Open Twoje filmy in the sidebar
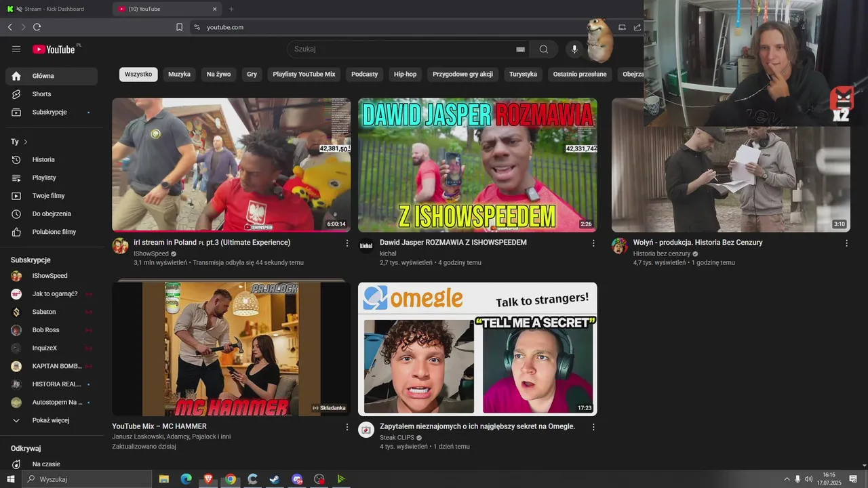Image resolution: width=868 pixels, height=488 pixels. 52,196
